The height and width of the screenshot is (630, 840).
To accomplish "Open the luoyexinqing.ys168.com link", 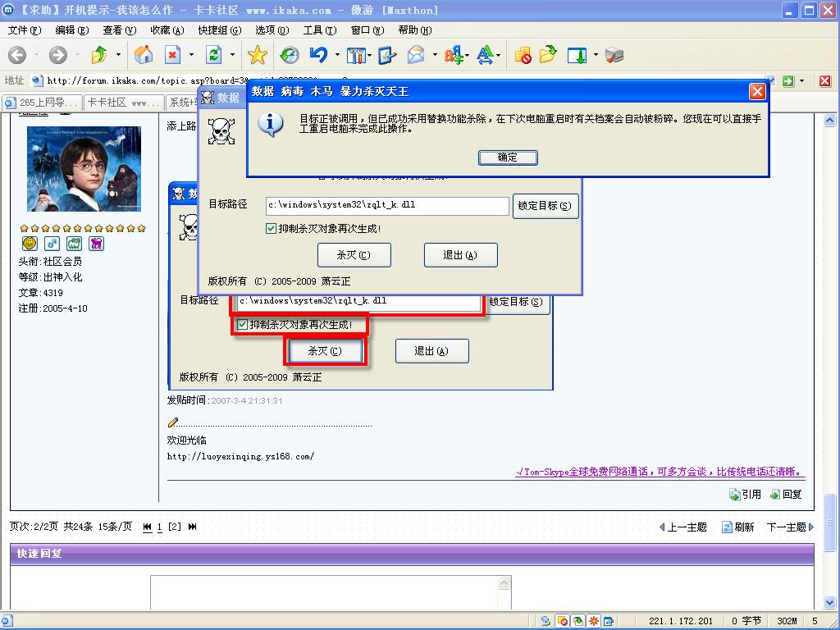I will coord(240,456).
